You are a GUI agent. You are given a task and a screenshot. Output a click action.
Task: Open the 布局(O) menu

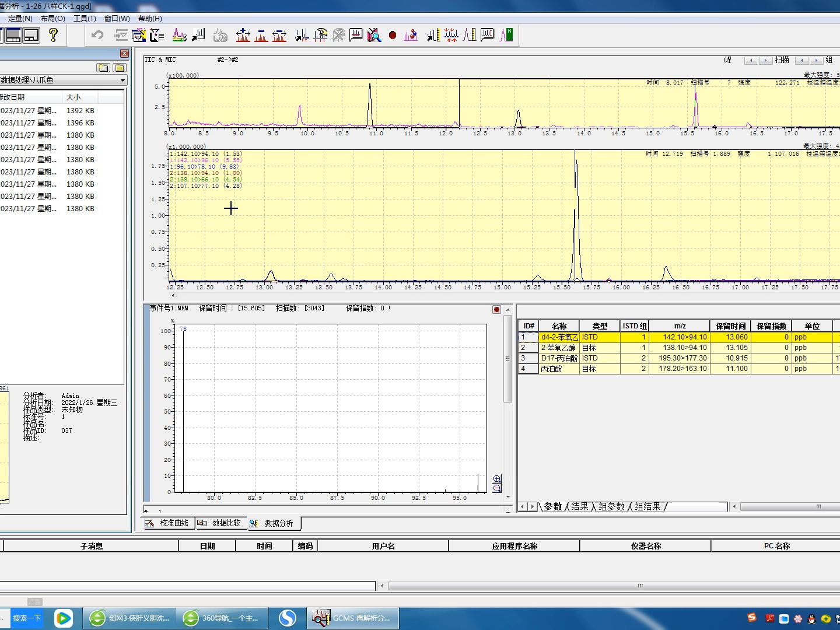tap(53, 19)
